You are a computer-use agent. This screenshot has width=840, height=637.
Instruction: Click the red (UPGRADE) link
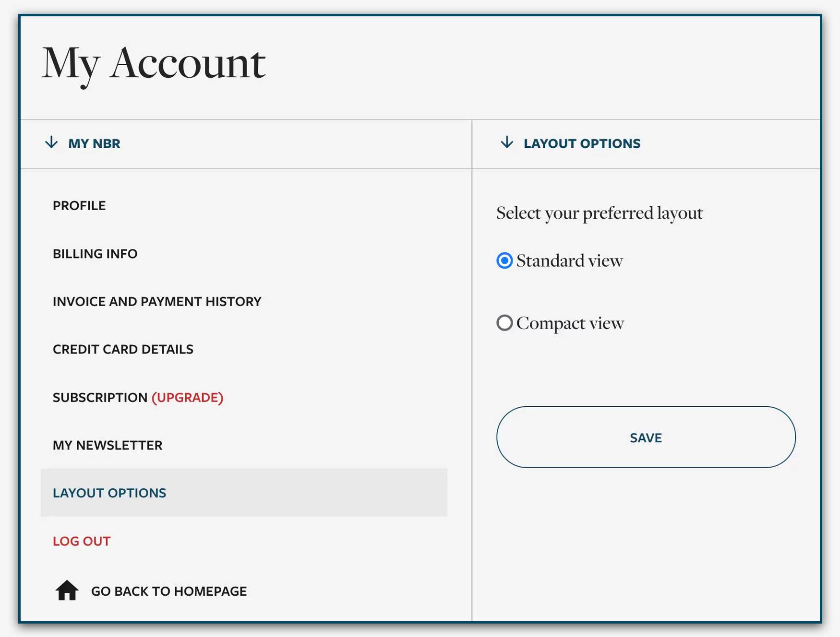(x=188, y=398)
